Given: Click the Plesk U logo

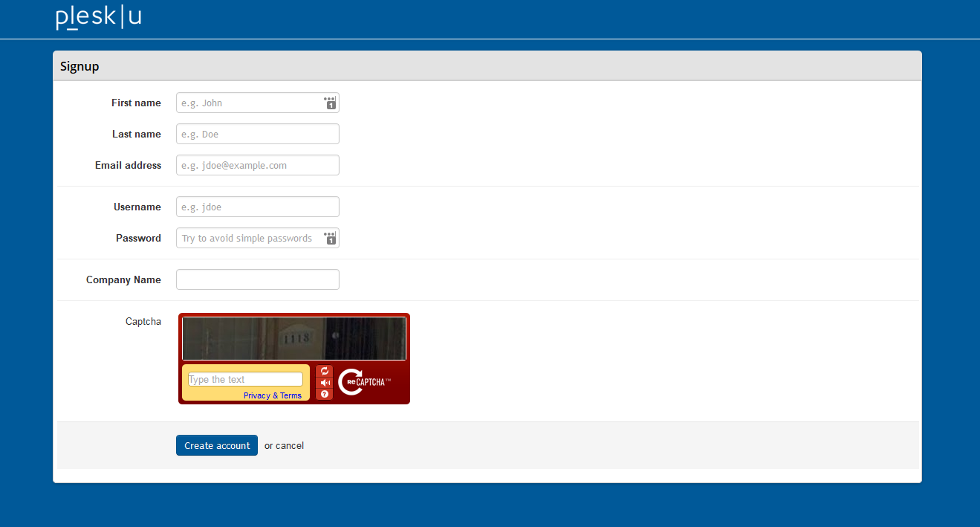Looking at the screenshot, I should tap(99, 18).
